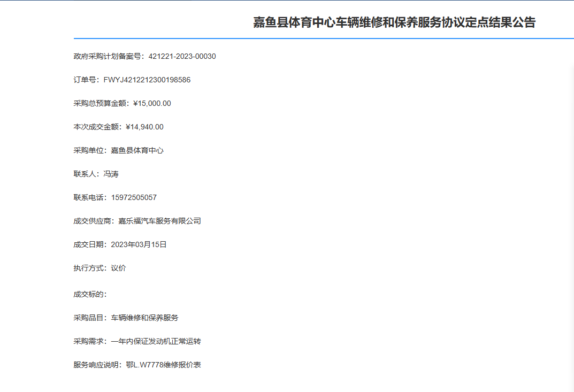Viewport: 574px width, 392px height.
Task: Click service response 鄂L.W7778维修报价表
Action: click(x=163, y=365)
